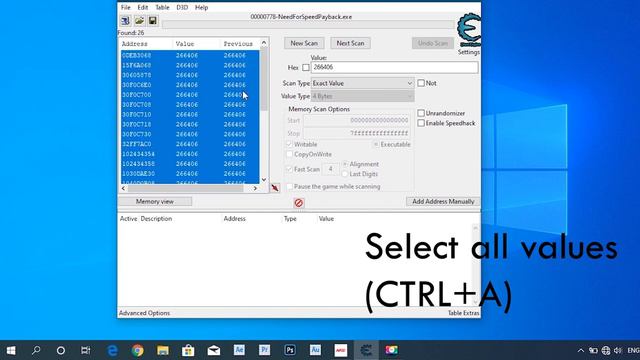
Task: Click the results list scroll-down arrow
Action: coord(264,180)
